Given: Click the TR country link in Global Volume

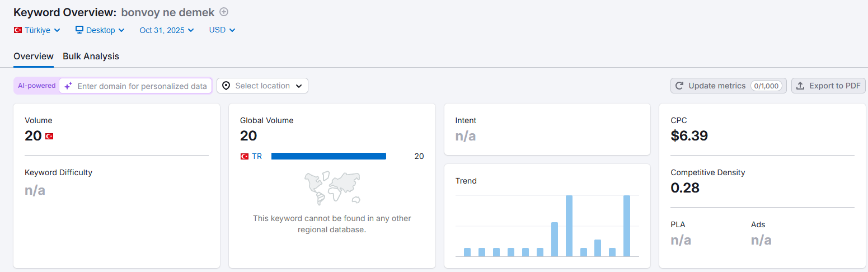Looking at the screenshot, I should [x=257, y=156].
